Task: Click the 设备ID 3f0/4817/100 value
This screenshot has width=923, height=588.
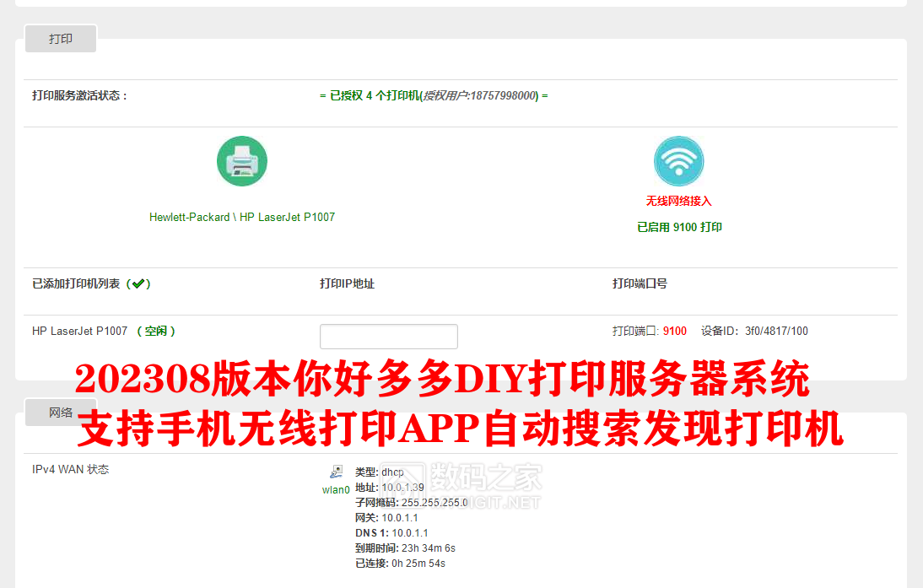Action: (754, 332)
